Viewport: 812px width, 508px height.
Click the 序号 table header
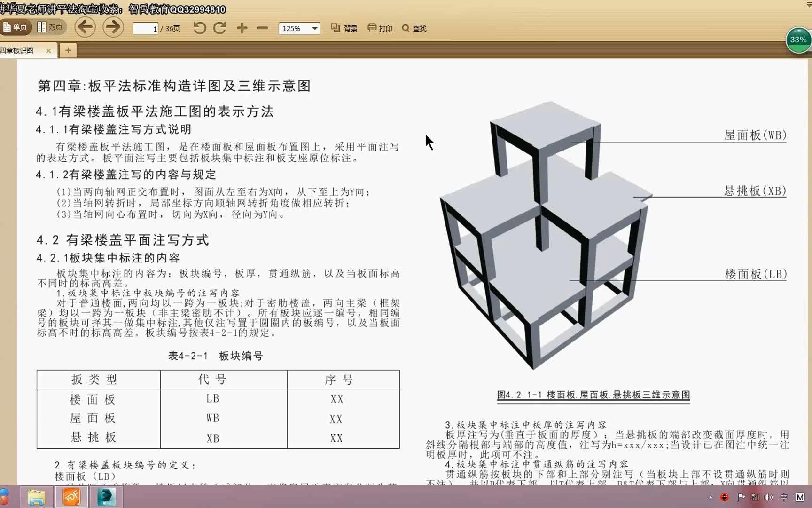[x=339, y=380]
